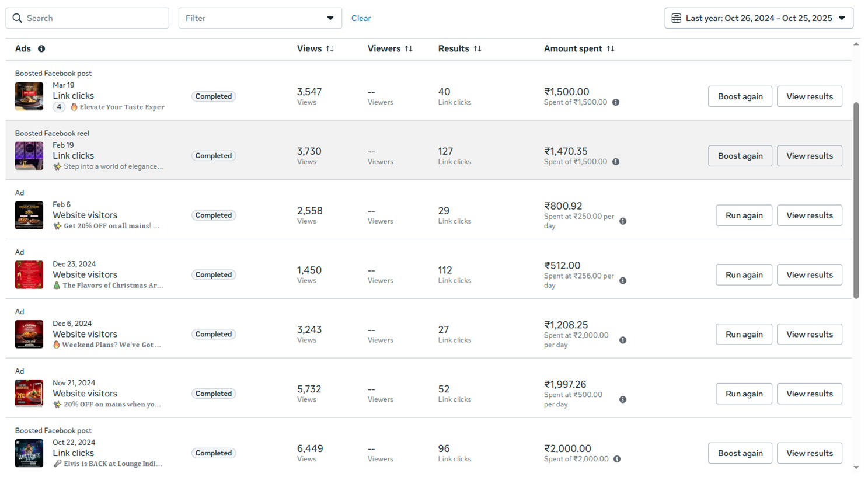Viewport: 868px width, 480px height.
Task: Sort Amount spent using its arrows icon
Action: 611,49
